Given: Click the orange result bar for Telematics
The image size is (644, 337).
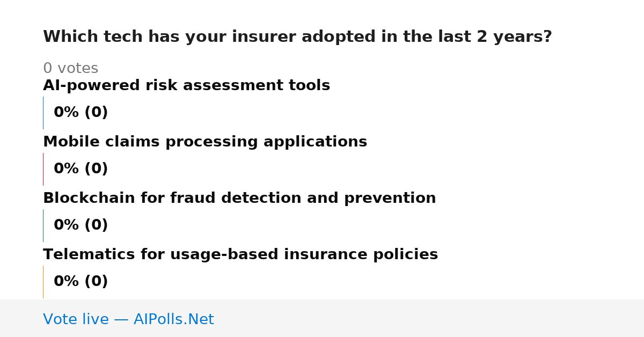Looking at the screenshot, I should point(43,282).
